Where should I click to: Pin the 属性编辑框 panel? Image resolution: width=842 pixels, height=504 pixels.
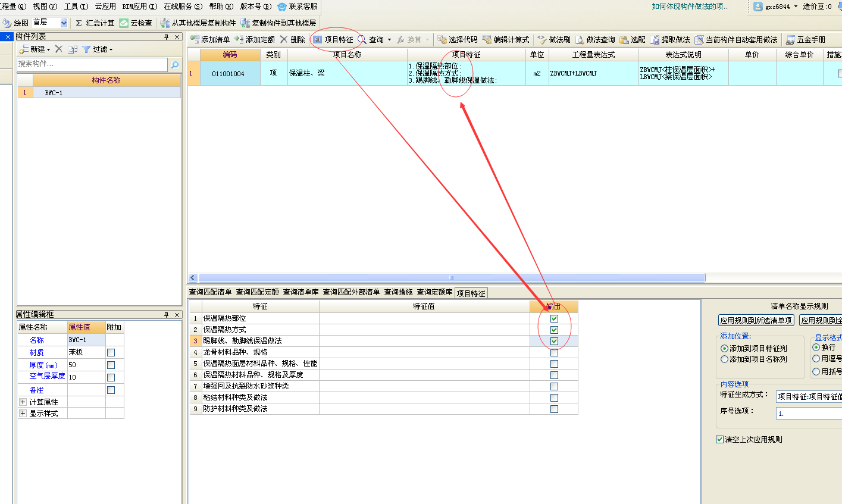167,315
